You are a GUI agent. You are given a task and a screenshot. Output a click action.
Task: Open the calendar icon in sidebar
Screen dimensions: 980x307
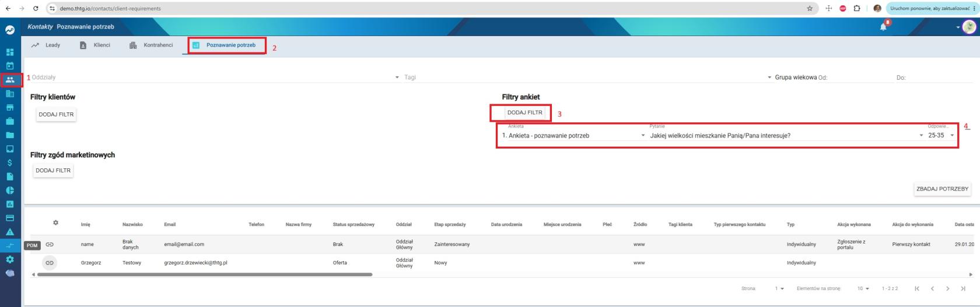10,66
